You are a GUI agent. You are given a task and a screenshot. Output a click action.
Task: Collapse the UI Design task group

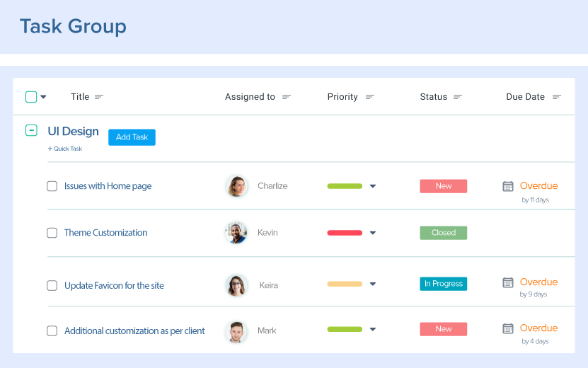click(x=31, y=130)
